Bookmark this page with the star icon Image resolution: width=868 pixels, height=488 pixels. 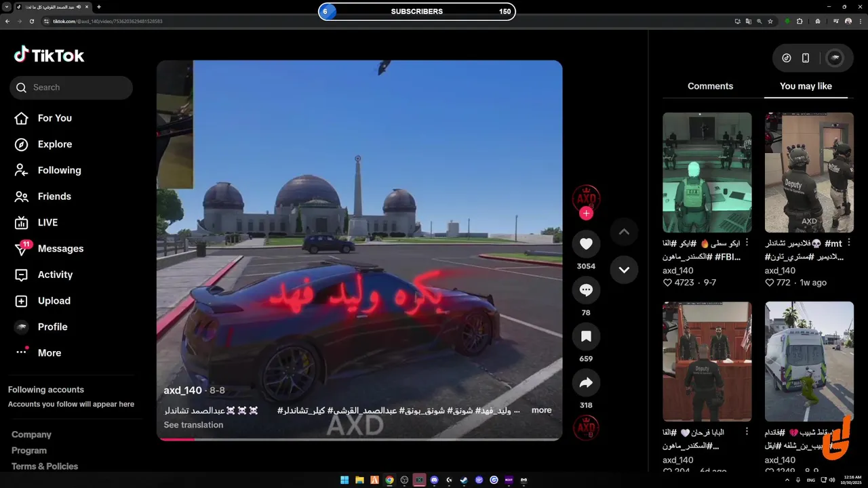[770, 21]
